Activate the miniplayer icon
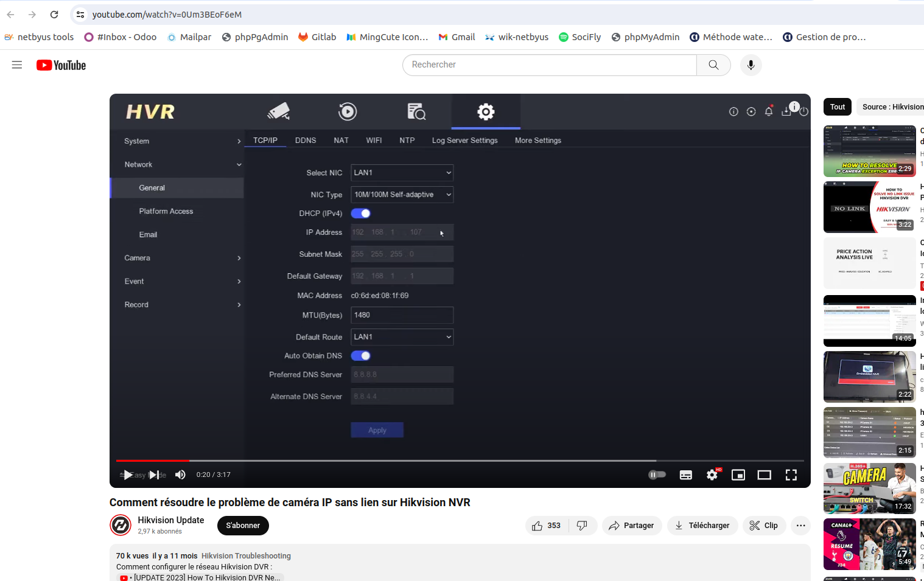This screenshot has width=924, height=581. [x=738, y=475]
